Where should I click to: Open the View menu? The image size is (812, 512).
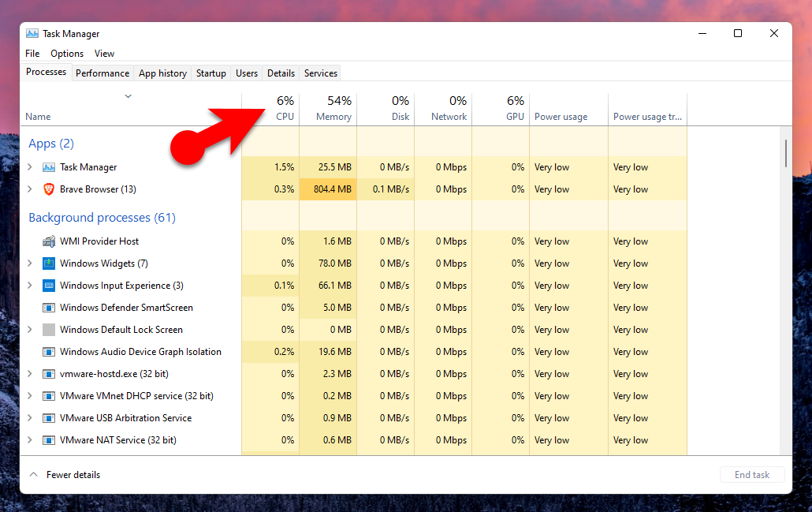(x=104, y=54)
